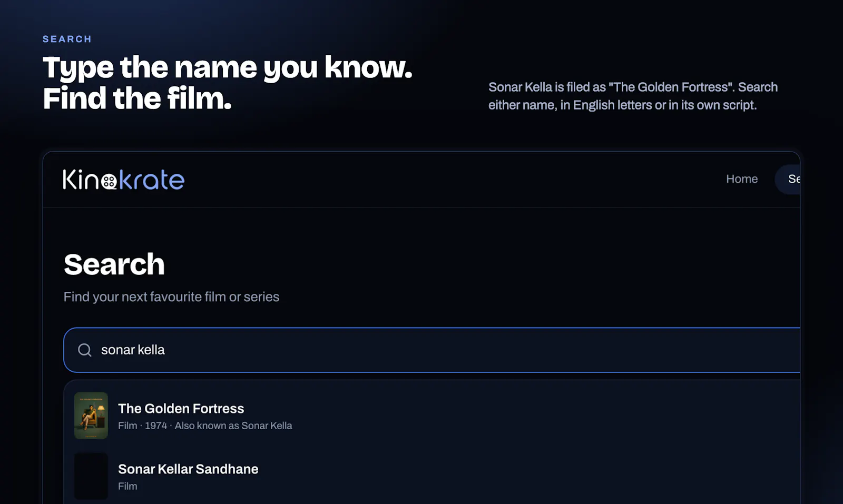Select the Sonar Kellar Sandhane result

tap(432, 476)
